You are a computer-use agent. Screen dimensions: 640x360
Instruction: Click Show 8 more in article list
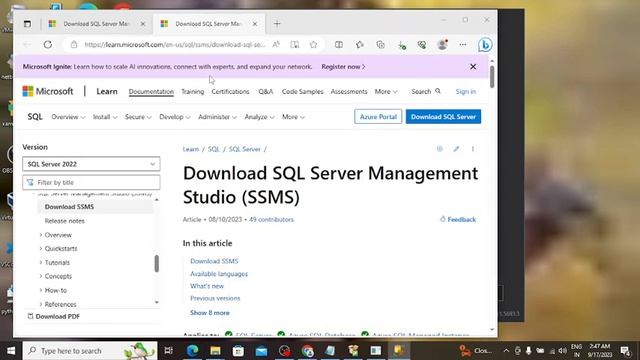point(210,313)
